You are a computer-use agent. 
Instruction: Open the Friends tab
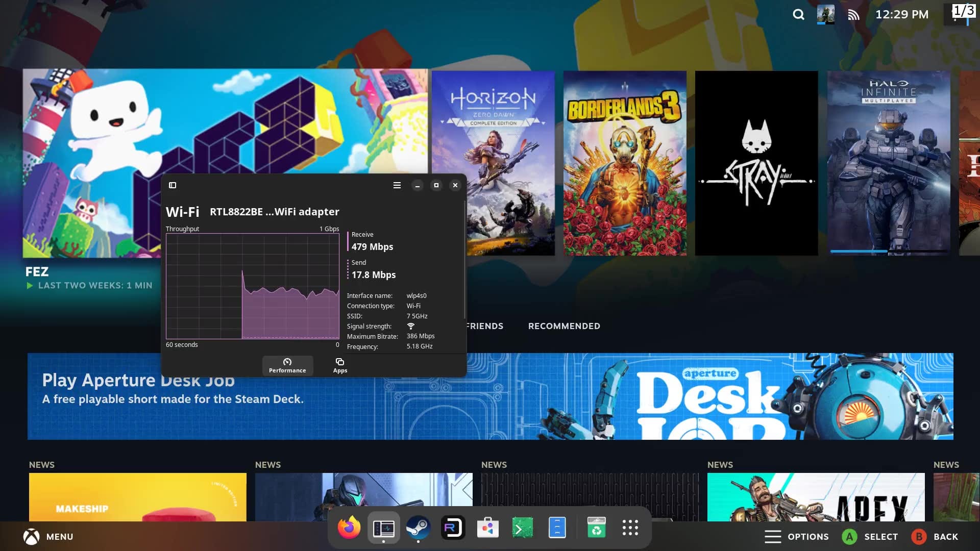click(484, 326)
